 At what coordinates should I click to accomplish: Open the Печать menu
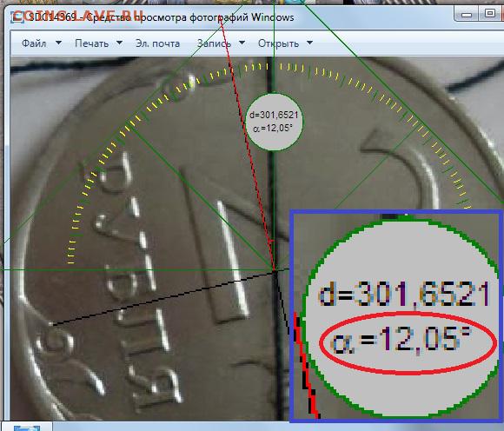[91, 43]
